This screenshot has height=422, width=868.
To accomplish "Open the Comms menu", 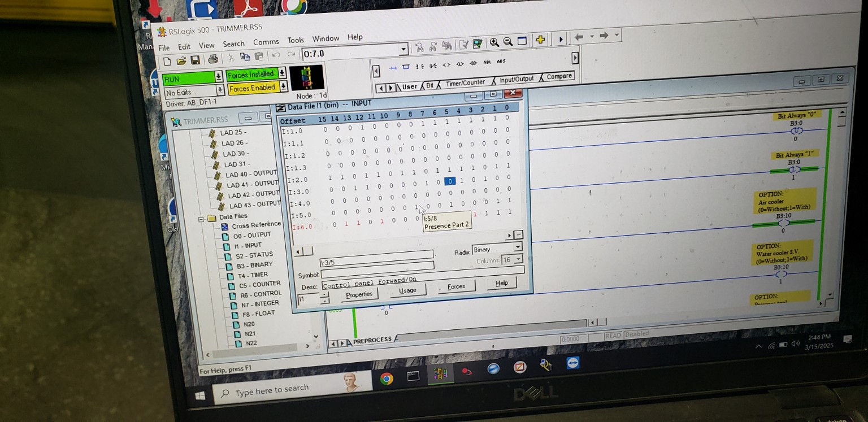I will [266, 41].
